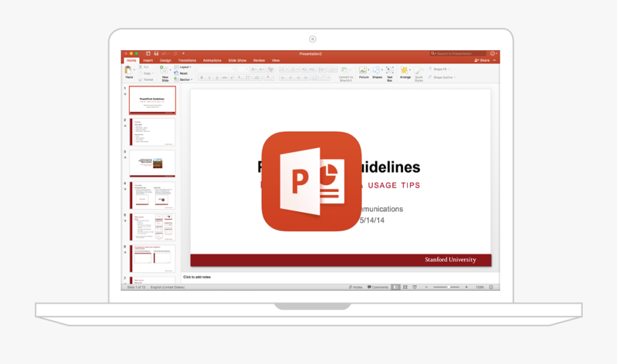Click Convert to SmartArt

(x=346, y=73)
